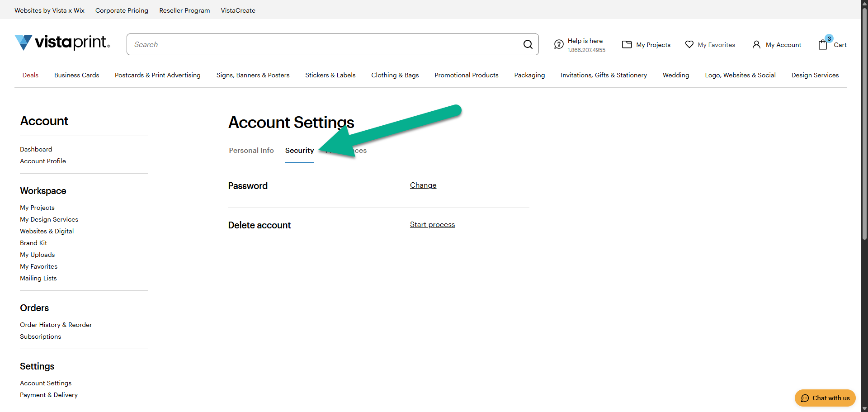Image resolution: width=868 pixels, height=412 pixels.
Task: Open the Wedding menu
Action: pos(676,75)
